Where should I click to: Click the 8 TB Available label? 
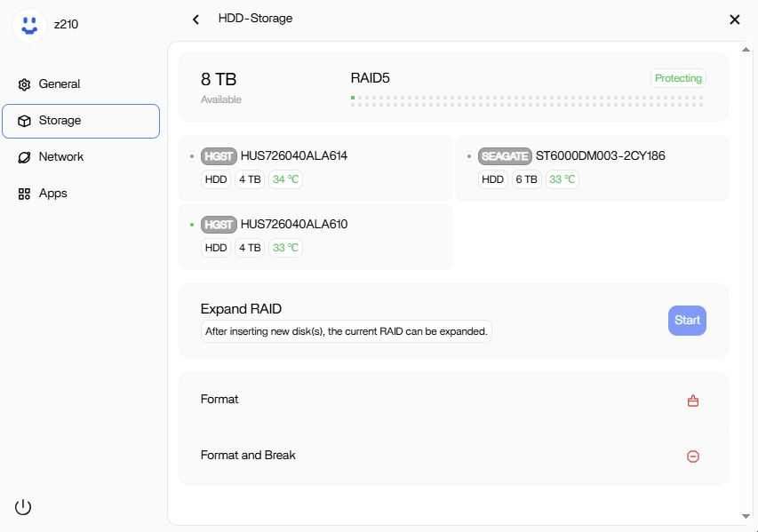tap(220, 87)
